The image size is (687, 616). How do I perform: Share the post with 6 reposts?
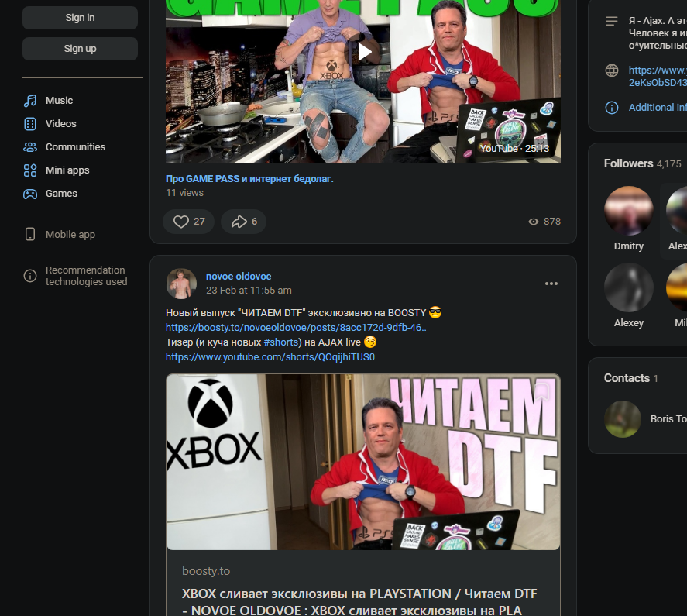coord(244,222)
